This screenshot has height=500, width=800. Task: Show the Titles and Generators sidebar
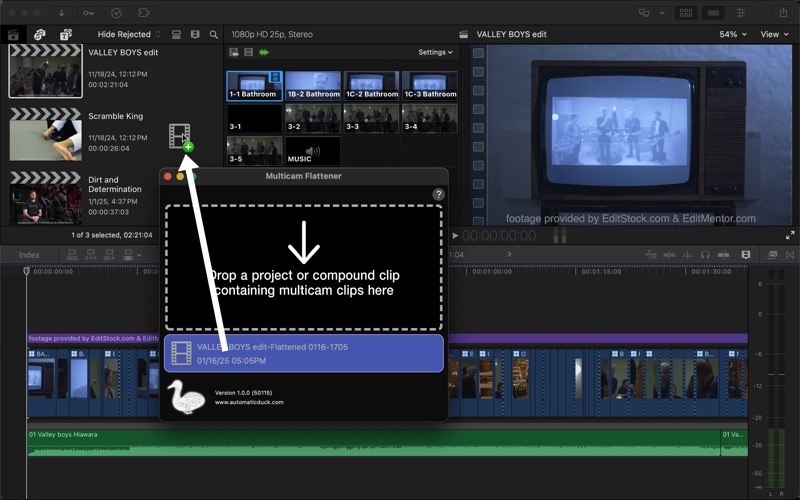[x=66, y=35]
